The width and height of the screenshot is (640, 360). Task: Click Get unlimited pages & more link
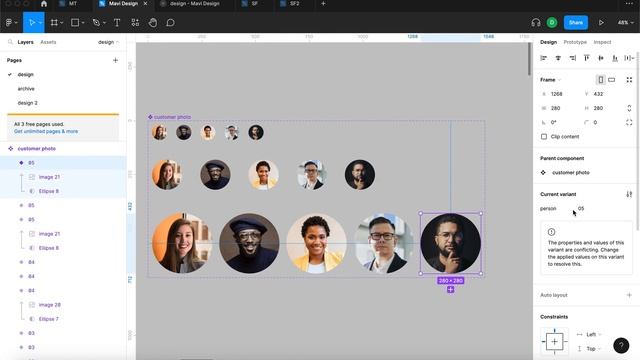[46, 131]
